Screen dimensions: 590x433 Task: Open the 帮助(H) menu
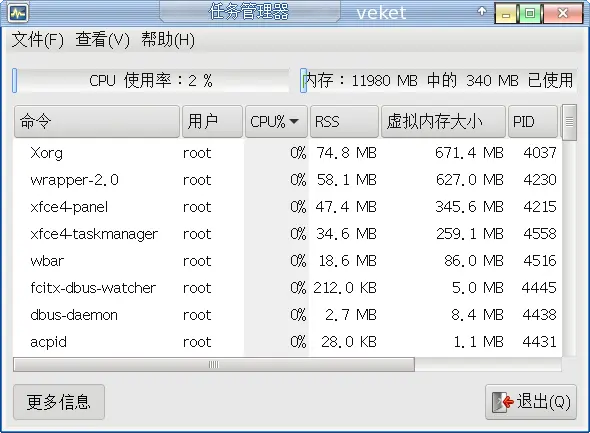coord(168,40)
